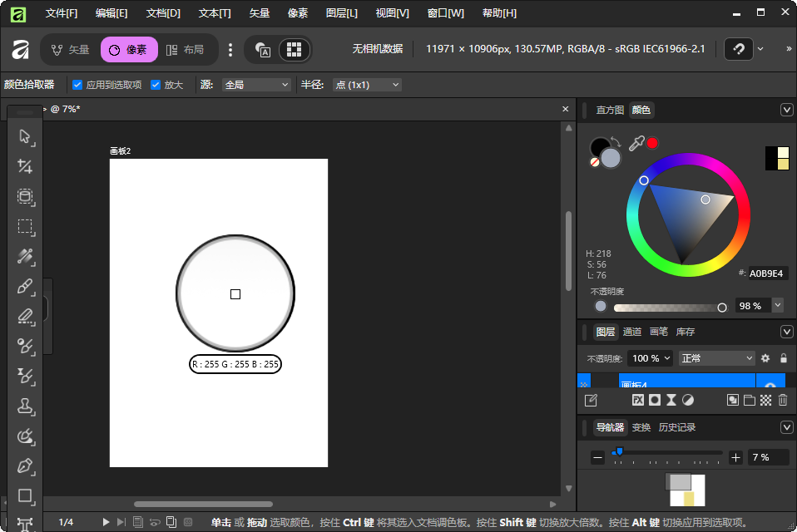Open the layer settings gear icon
The height and width of the screenshot is (532, 797).
(765, 358)
